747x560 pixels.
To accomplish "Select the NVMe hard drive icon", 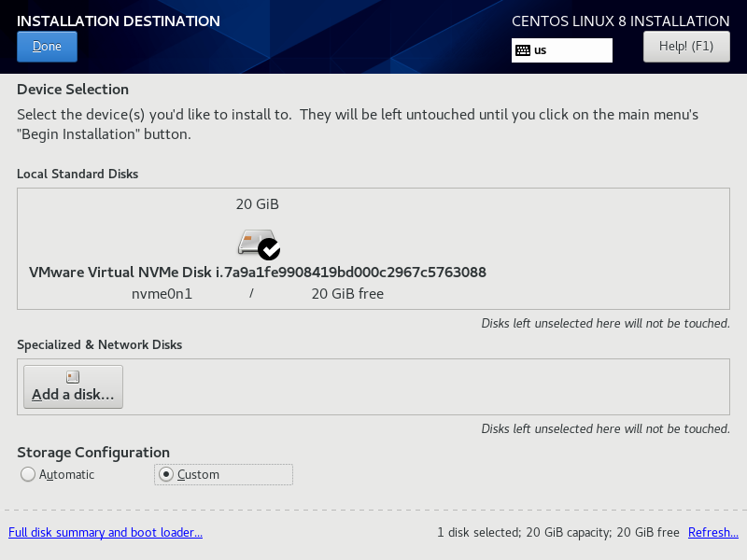I will [x=254, y=243].
